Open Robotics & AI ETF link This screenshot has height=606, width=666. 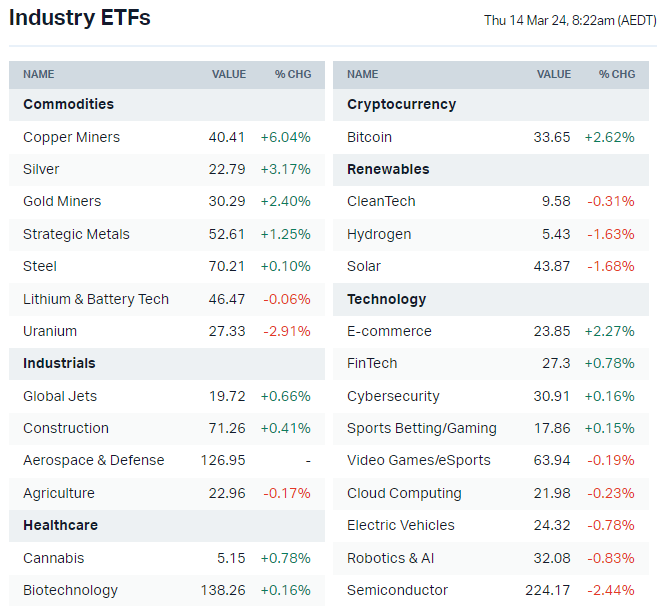point(390,558)
